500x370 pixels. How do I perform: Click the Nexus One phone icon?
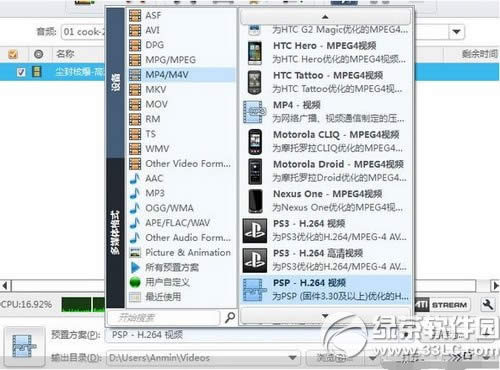coord(255,201)
